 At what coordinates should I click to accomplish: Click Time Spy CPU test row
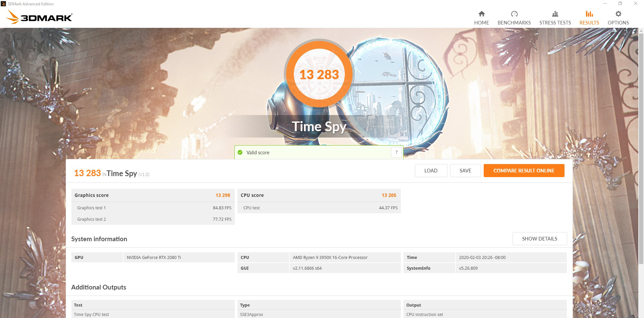pyautogui.click(x=153, y=314)
